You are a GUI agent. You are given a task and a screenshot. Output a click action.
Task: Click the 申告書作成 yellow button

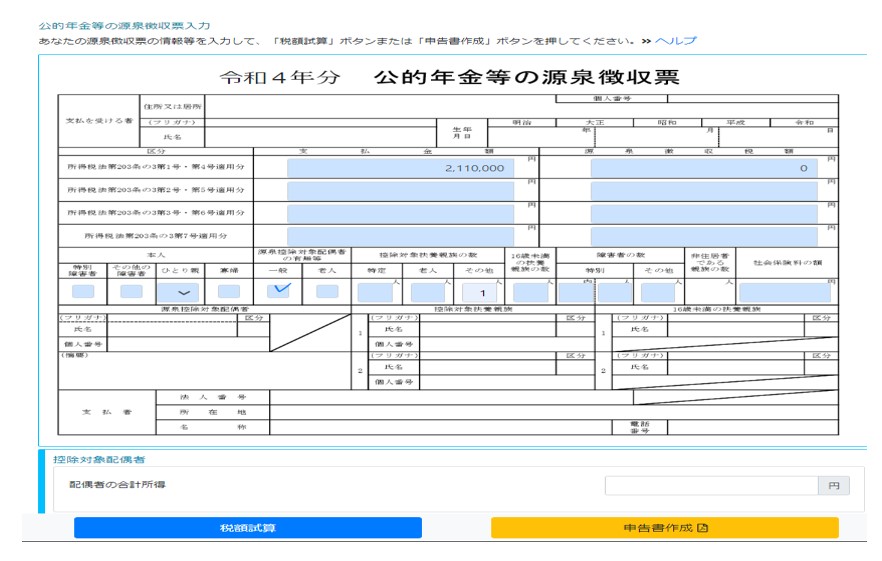tap(665, 528)
